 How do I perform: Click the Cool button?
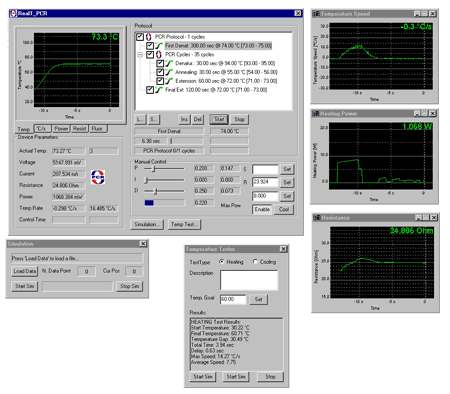click(284, 209)
